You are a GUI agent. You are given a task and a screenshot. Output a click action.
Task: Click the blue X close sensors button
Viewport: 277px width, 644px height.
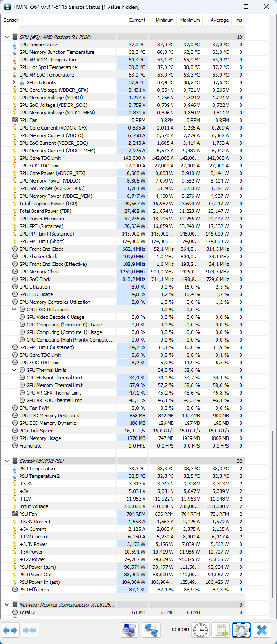coord(262,630)
